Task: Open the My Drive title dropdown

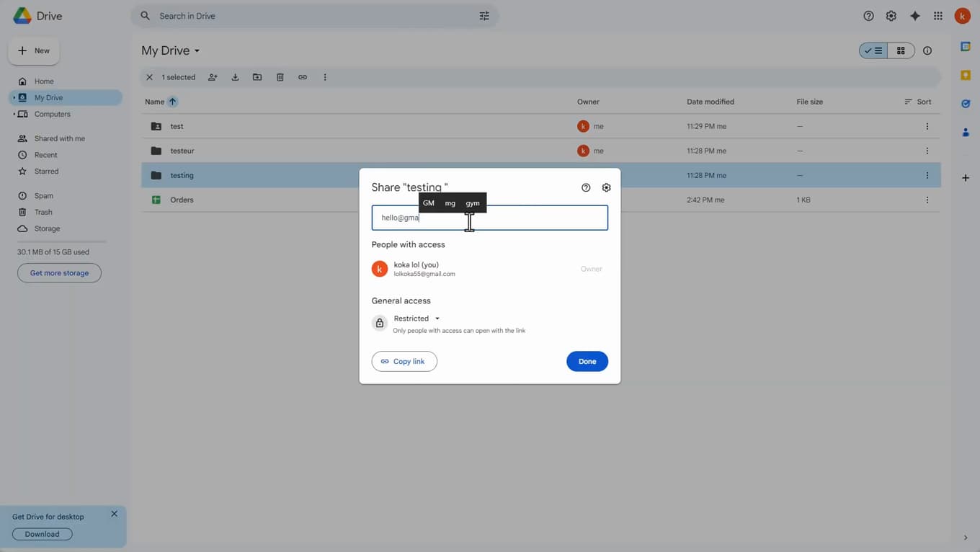Action: 171,50
